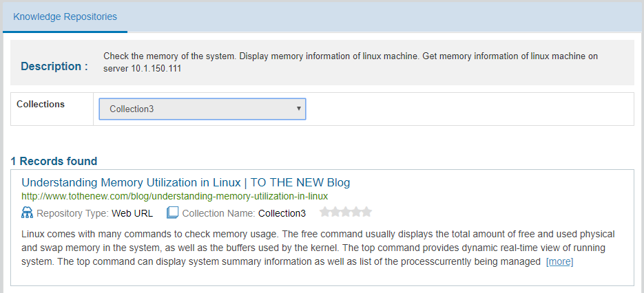The height and width of the screenshot is (293, 644).
Task: Rate the result five stars
Action: pos(366,212)
